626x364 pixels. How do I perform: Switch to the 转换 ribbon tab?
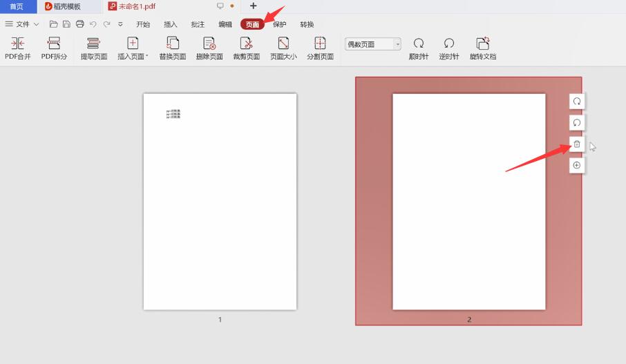tap(307, 24)
